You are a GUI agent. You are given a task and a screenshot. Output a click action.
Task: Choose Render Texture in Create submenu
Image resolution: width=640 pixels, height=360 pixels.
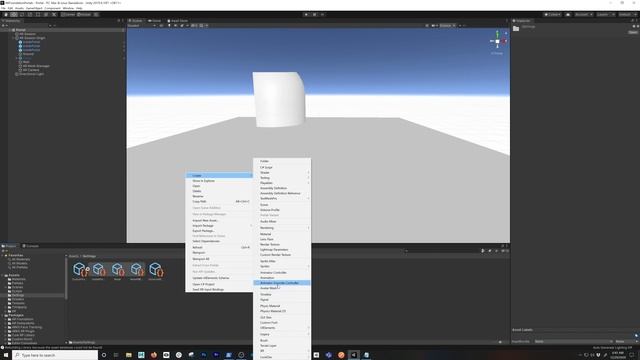pyautogui.click(x=282, y=244)
